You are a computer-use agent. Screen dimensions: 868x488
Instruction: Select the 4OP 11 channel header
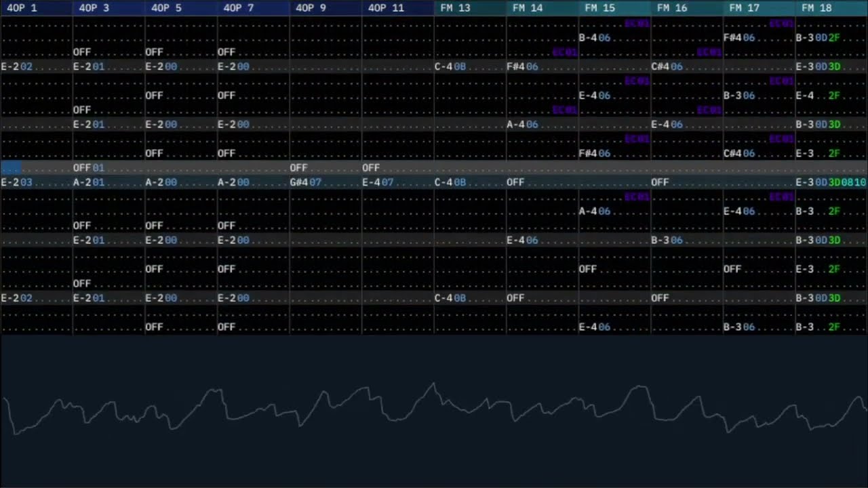coord(398,8)
